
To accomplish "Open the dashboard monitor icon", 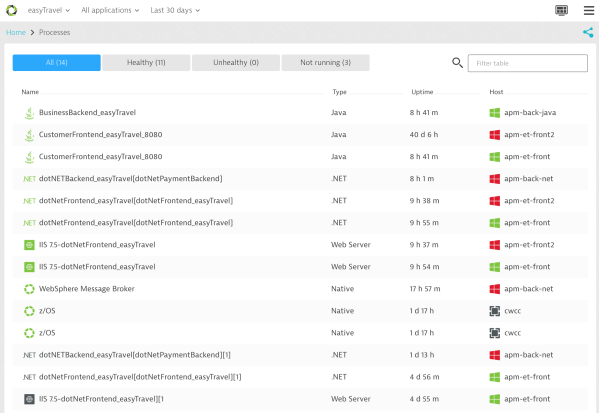I will point(561,10).
